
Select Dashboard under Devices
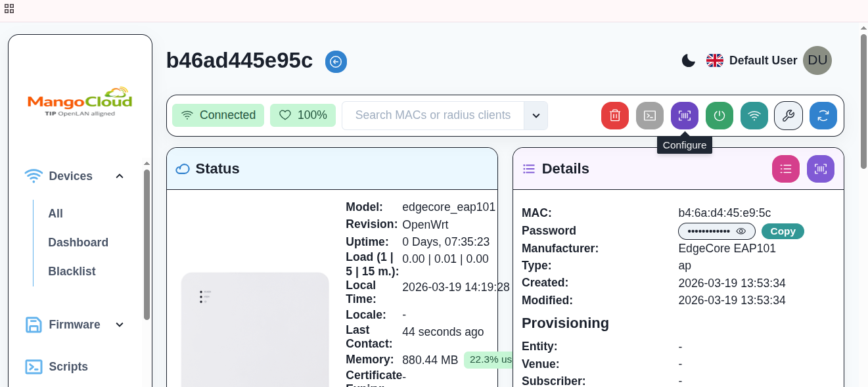(78, 242)
